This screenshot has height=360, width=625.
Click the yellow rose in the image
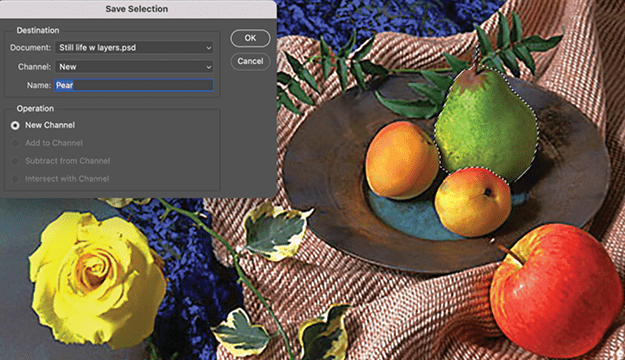pos(98,279)
